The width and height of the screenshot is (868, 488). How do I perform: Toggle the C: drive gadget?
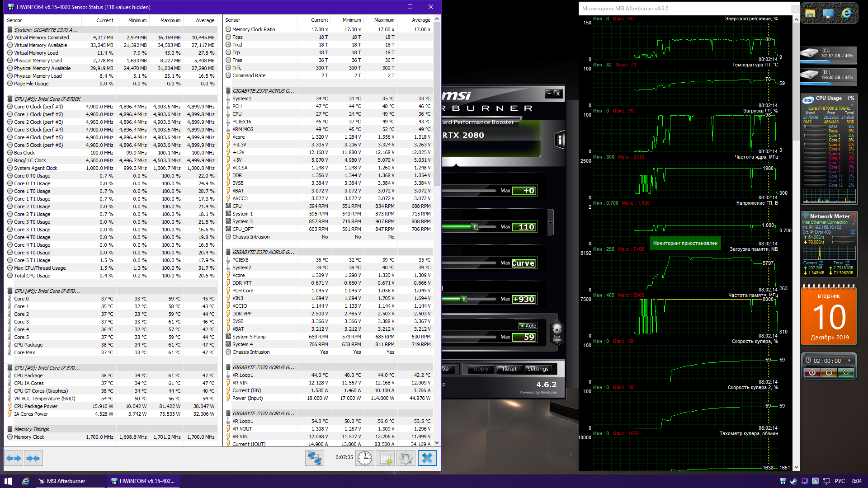tap(829, 54)
